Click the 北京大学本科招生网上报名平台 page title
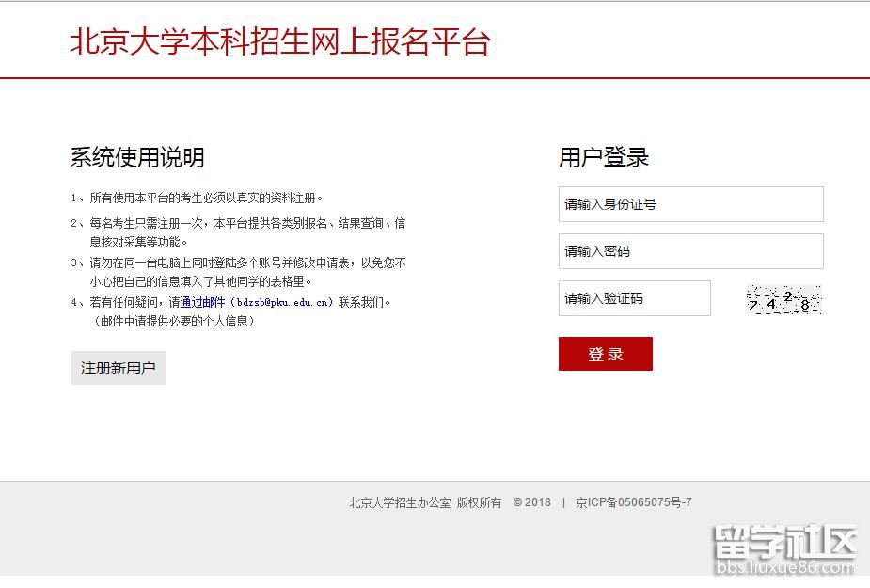 279,42
